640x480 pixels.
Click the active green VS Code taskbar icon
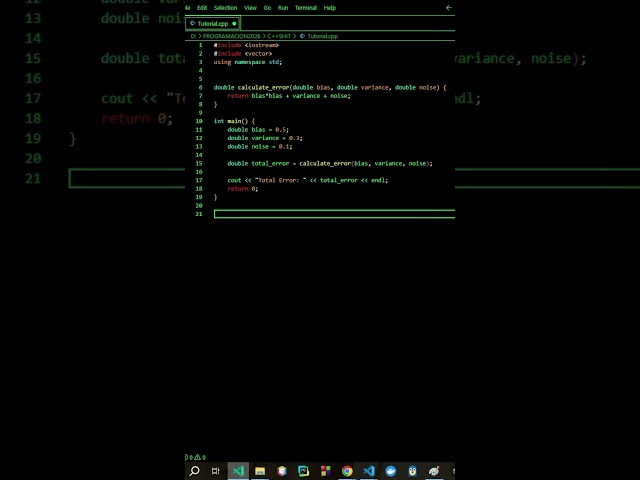tap(238, 471)
